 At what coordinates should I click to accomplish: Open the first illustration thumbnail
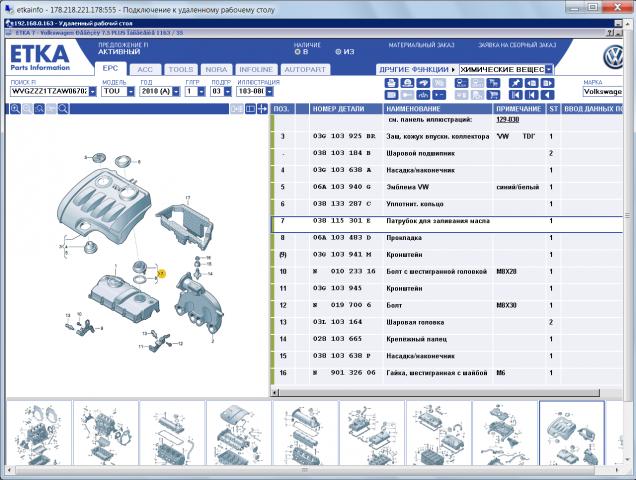(x=39, y=433)
